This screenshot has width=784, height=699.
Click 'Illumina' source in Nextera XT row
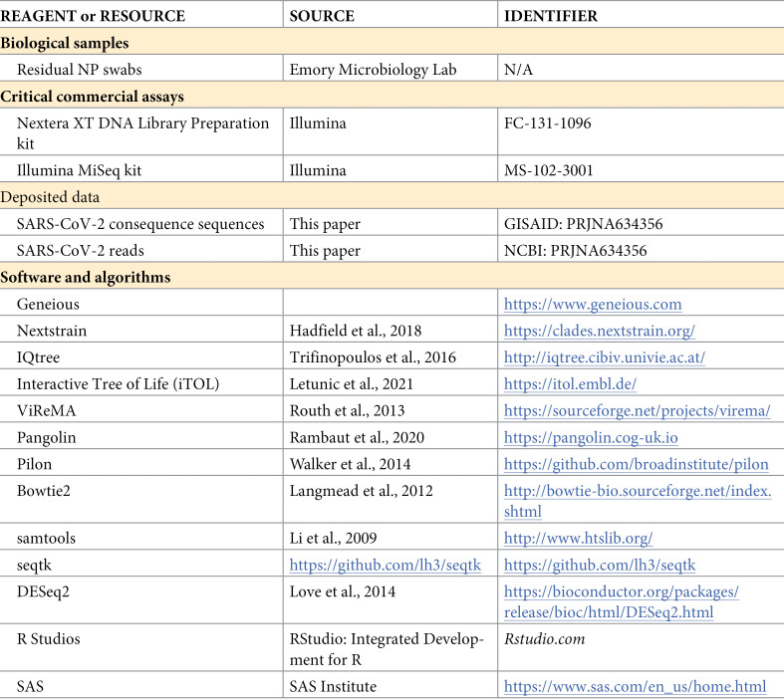(318, 122)
